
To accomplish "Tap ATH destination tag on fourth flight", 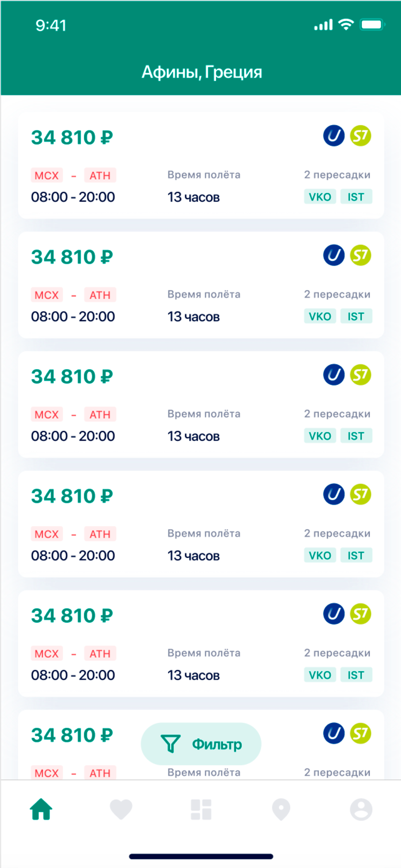I will (x=100, y=534).
